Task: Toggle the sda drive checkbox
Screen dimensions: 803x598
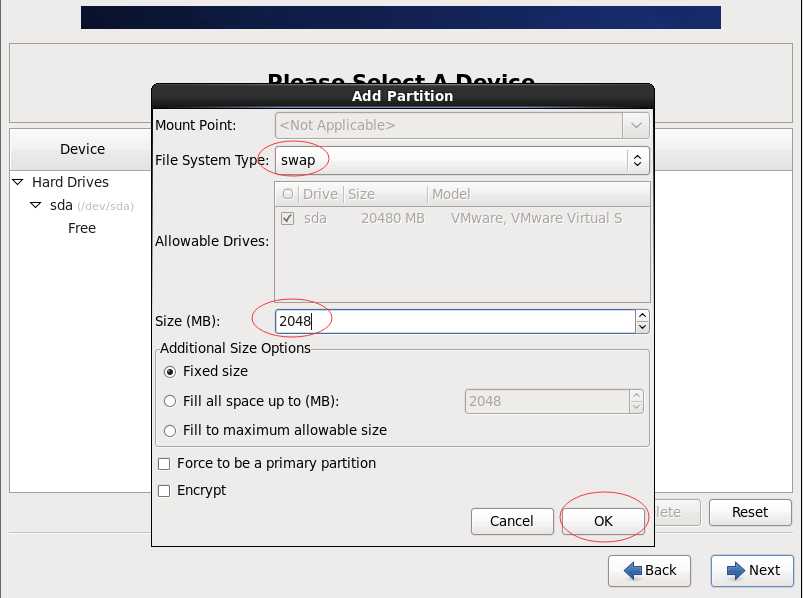Action: click(x=288, y=219)
